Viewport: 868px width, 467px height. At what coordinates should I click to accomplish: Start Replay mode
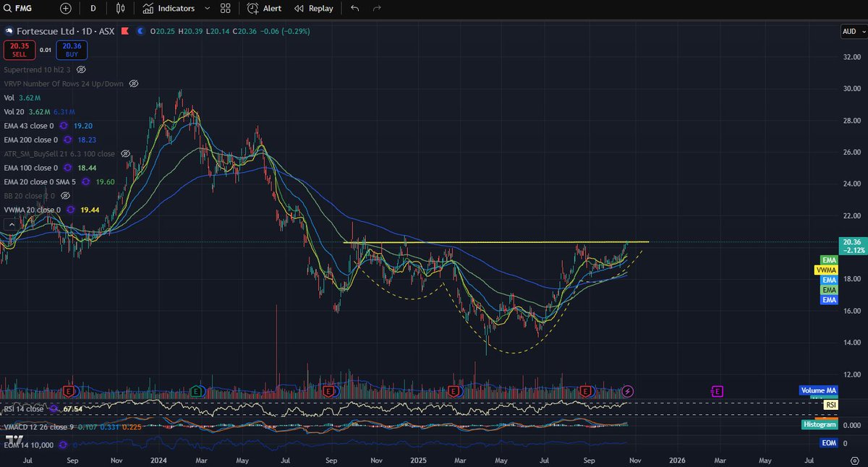(313, 8)
